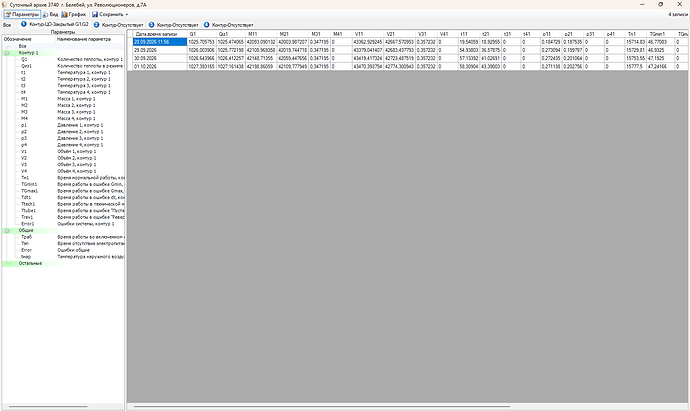The image size is (690, 411).
Task: Switch to the Все tab
Action: [7, 25]
